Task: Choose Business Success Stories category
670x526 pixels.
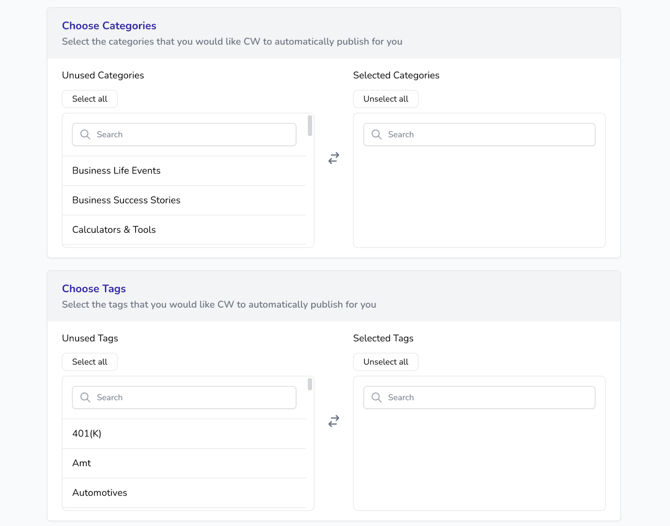Action: tap(126, 200)
